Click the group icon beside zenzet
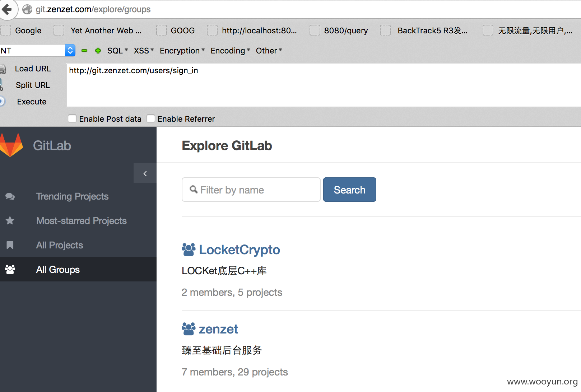 point(189,329)
